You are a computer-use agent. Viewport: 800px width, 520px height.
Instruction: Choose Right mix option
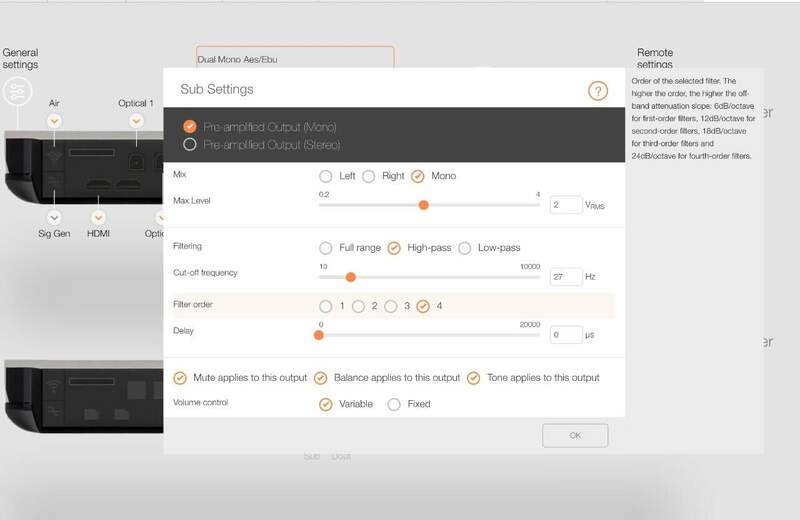click(368, 176)
